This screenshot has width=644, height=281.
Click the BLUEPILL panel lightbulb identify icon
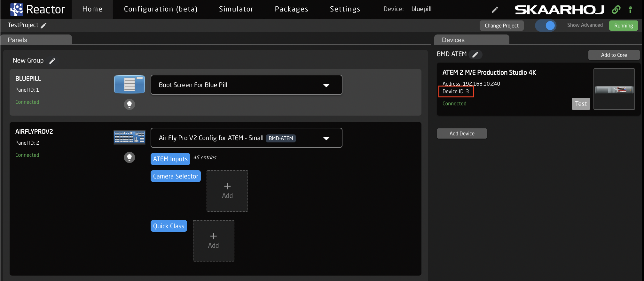coord(130,104)
